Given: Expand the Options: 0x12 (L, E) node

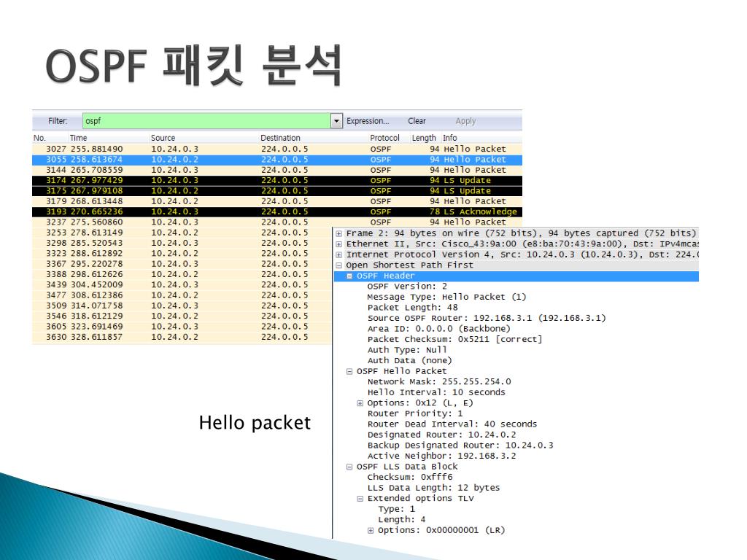Looking at the screenshot, I should [360, 403].
